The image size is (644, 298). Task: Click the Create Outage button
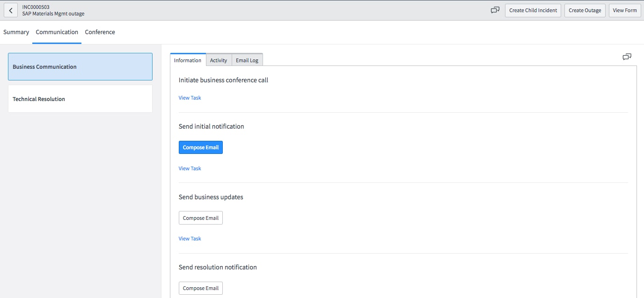pos(585,10)
